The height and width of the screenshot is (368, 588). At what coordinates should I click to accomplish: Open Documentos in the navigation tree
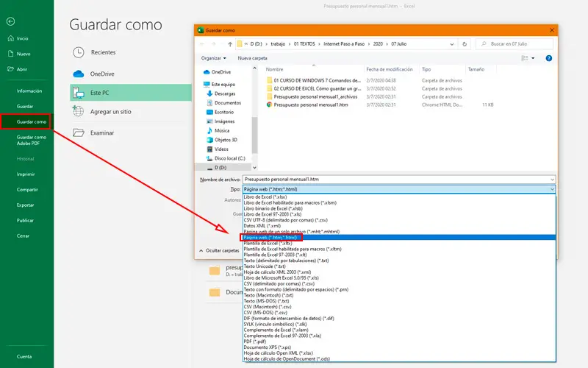[223, 102]
